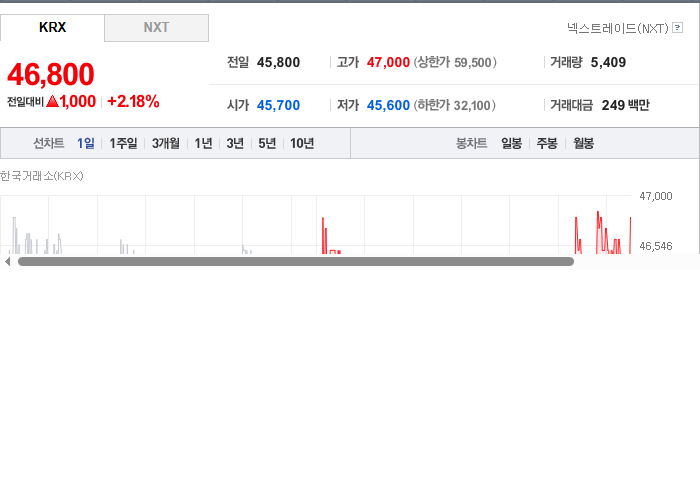Show the 일봉 daily candle chart
This screenshot has height=490, width=700.
pos(512,143)
